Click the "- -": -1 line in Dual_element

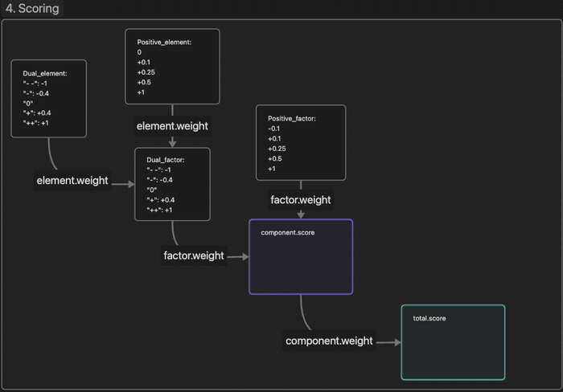pyautogui.click(x=35, y=84)
